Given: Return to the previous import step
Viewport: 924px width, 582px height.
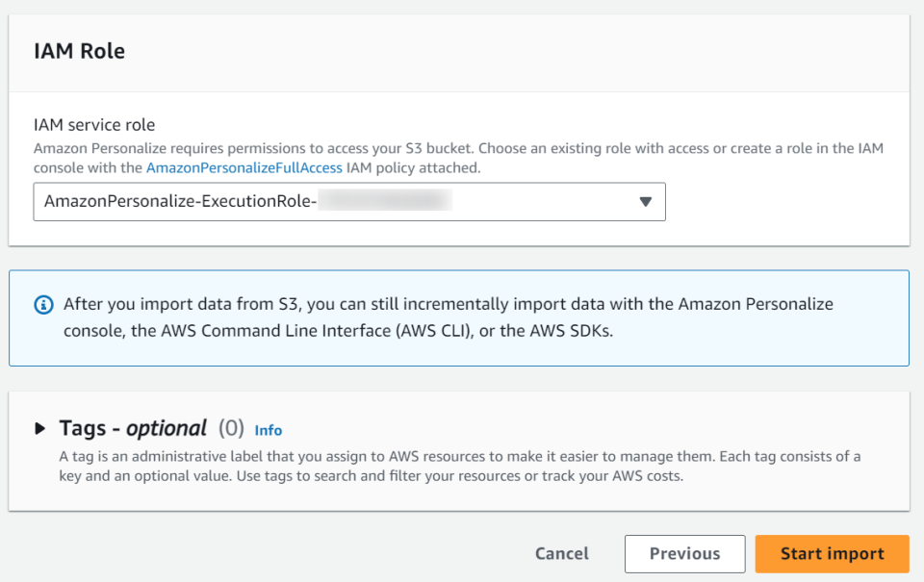Looking at the screenshot, I should tap(684, 553).
